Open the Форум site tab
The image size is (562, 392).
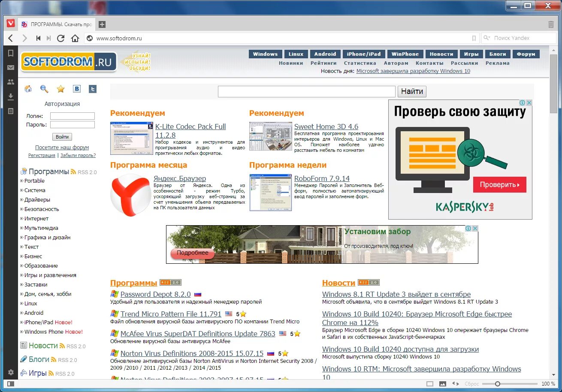(526, 54)
